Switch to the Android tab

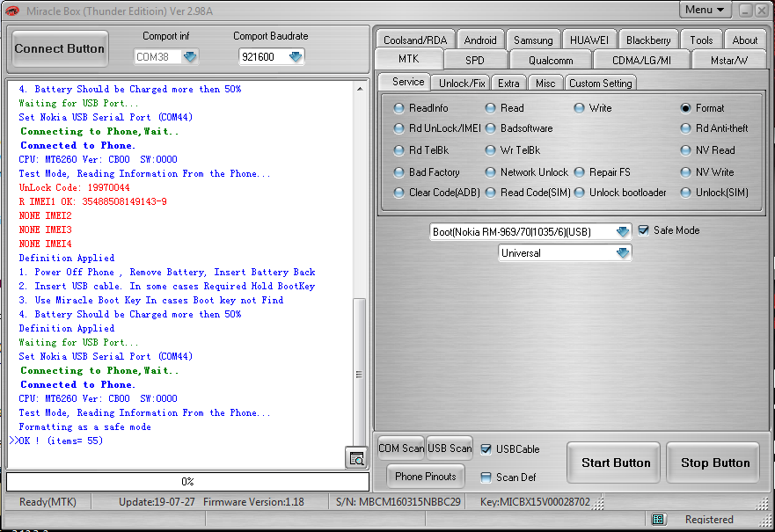[x=480, y=40]
